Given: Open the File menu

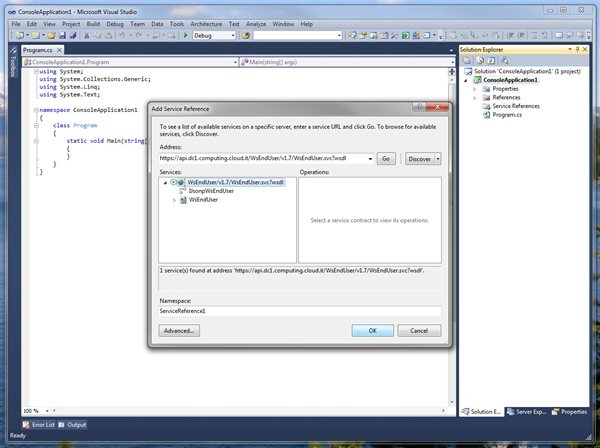Looking at the screenshot, I should click(16, 24).
